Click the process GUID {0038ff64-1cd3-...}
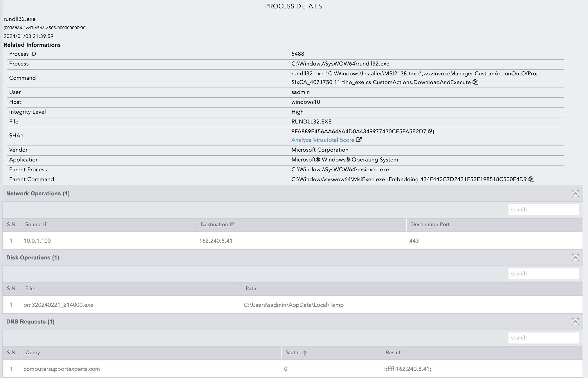 [45, 28]
